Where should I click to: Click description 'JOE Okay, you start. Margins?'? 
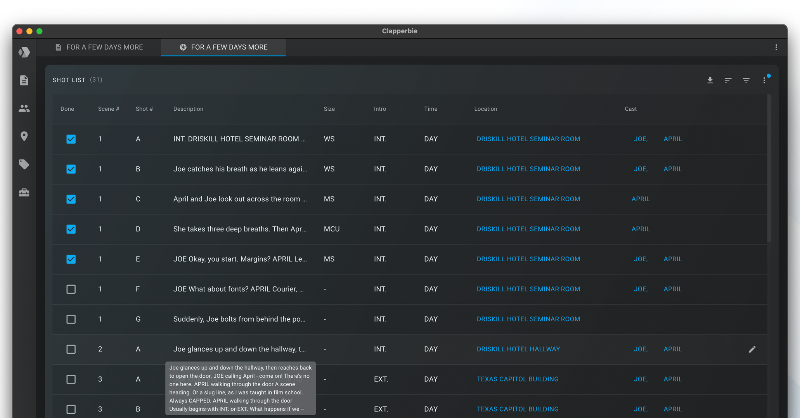tap(239, 259)
